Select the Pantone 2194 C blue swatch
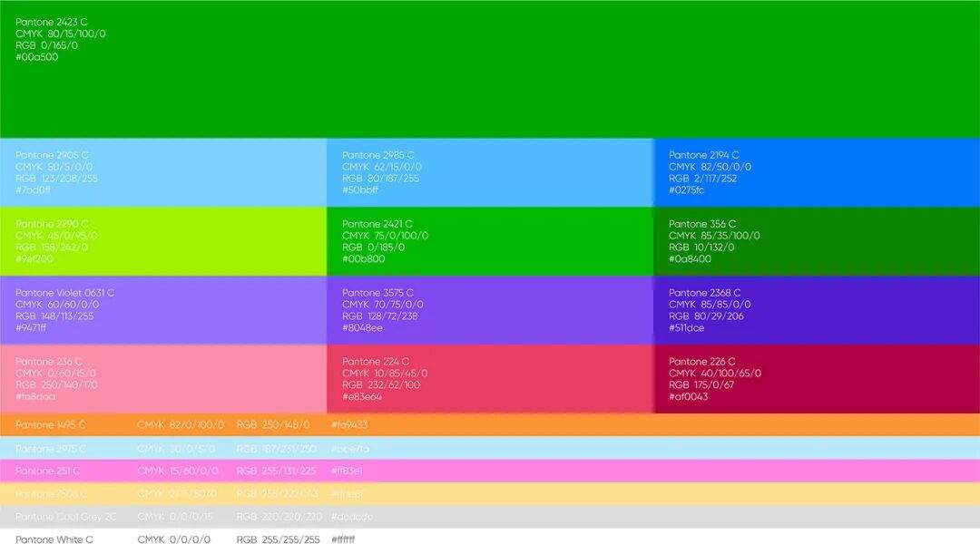This screenshot has width=980, height=544. (817, 172)
